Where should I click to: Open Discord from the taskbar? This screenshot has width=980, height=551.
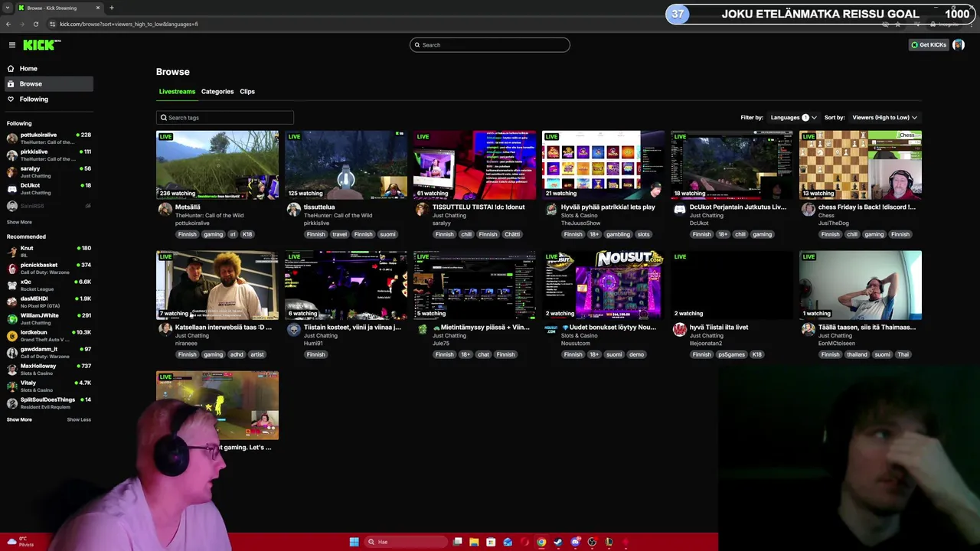pyautogui.click(x=575, y=542)
